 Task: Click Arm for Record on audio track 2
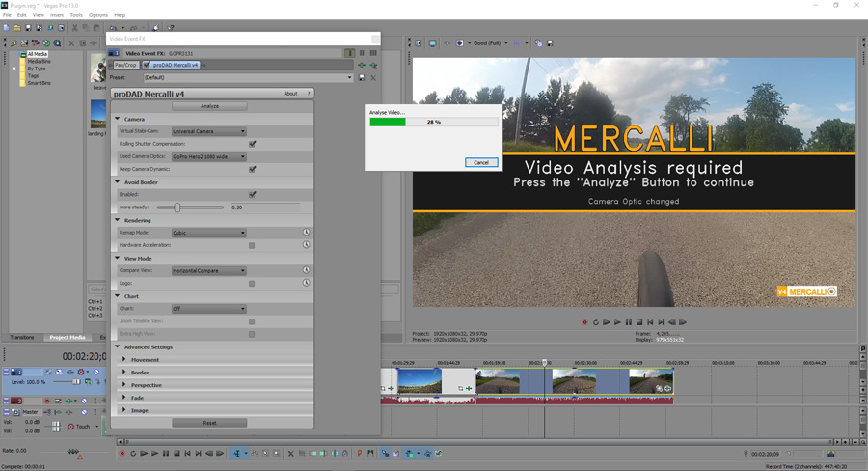click(x=47, y=401)
